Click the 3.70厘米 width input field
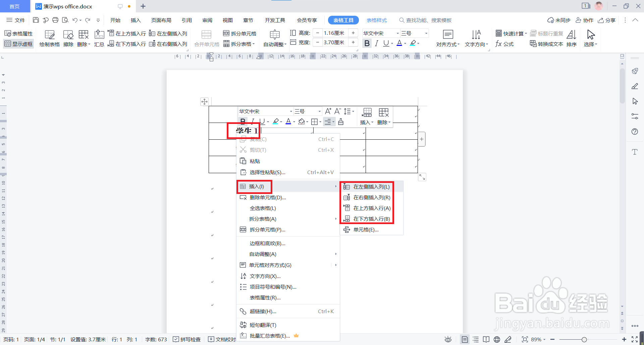The image size is (644, 345). (x=334, y=42)
